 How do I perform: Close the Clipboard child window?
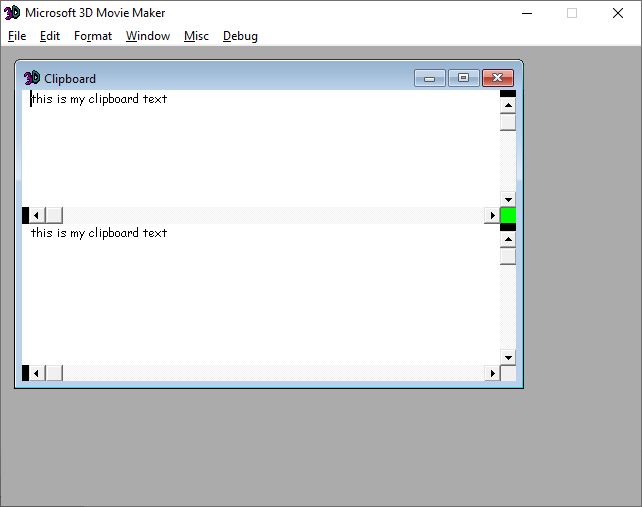point(497,78)
